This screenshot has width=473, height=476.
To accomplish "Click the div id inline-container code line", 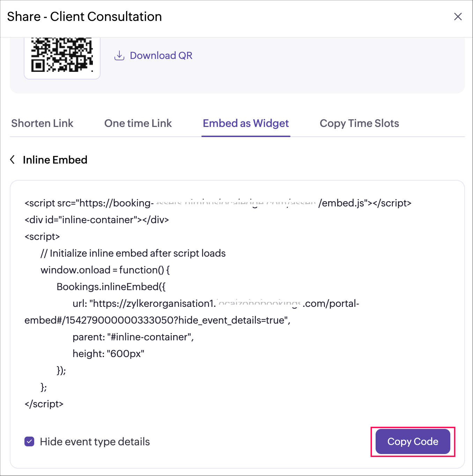I will [97, 220].
